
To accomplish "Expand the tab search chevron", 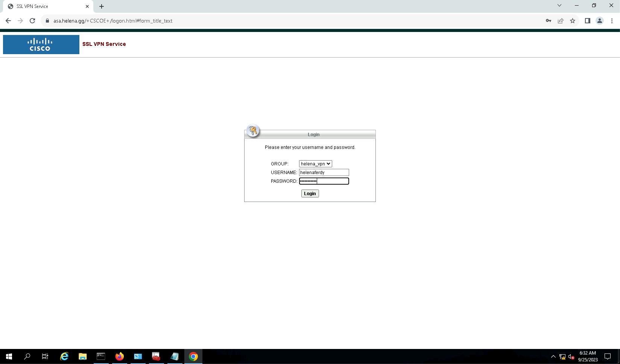I will pos(559,5).
